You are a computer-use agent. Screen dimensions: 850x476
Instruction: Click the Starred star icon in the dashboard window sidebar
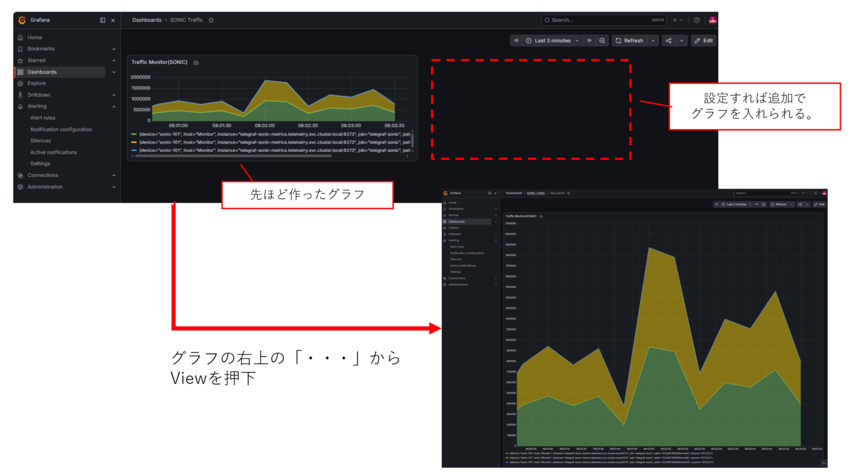(21, 61)
